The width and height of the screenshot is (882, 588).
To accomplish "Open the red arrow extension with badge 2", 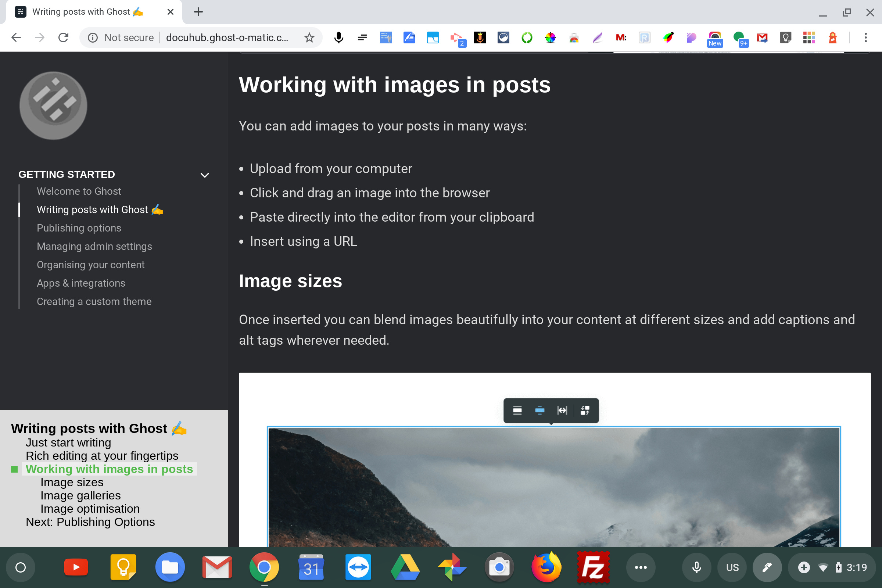I will [x=457, y=38].
